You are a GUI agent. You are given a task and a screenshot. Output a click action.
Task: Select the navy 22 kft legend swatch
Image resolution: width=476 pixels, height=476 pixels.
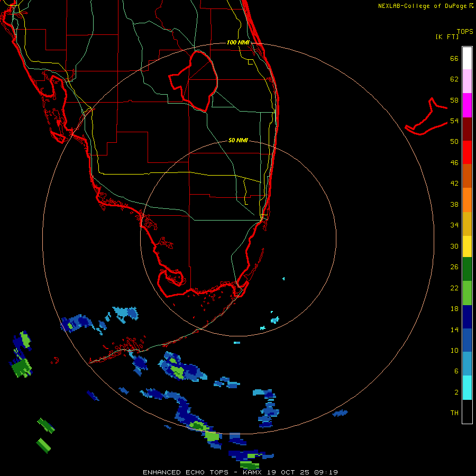pos(467,317)
